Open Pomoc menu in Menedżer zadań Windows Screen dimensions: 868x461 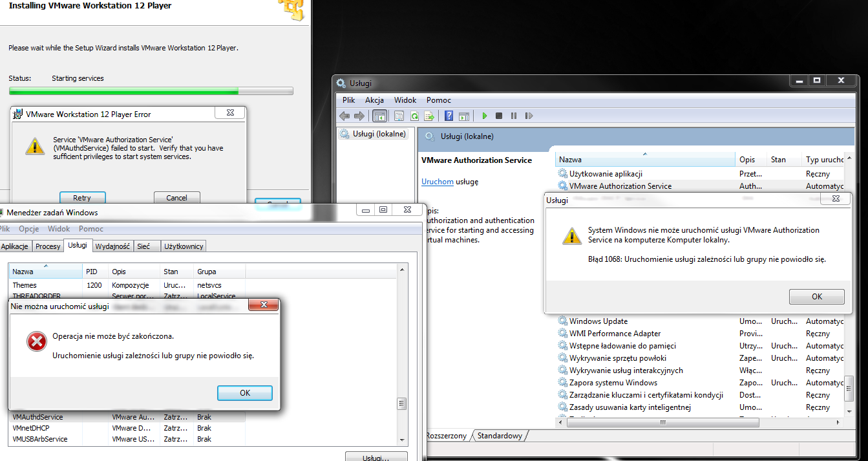point(91,229)
